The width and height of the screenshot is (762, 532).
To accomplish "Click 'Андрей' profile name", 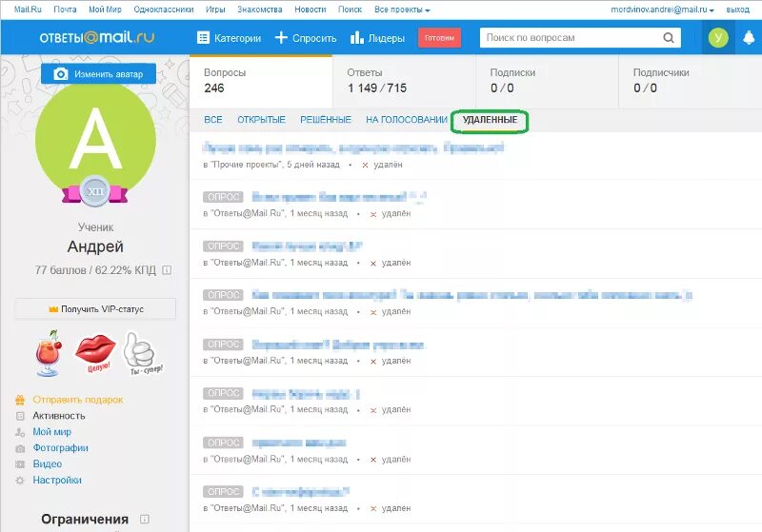I will click(95, 246).
